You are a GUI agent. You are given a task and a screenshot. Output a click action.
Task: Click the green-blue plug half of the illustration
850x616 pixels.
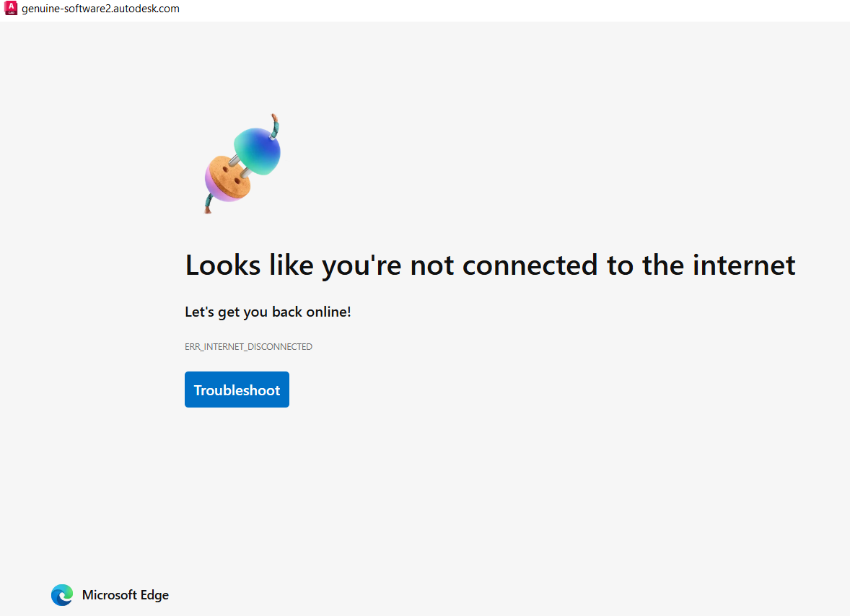pos(258,150)
